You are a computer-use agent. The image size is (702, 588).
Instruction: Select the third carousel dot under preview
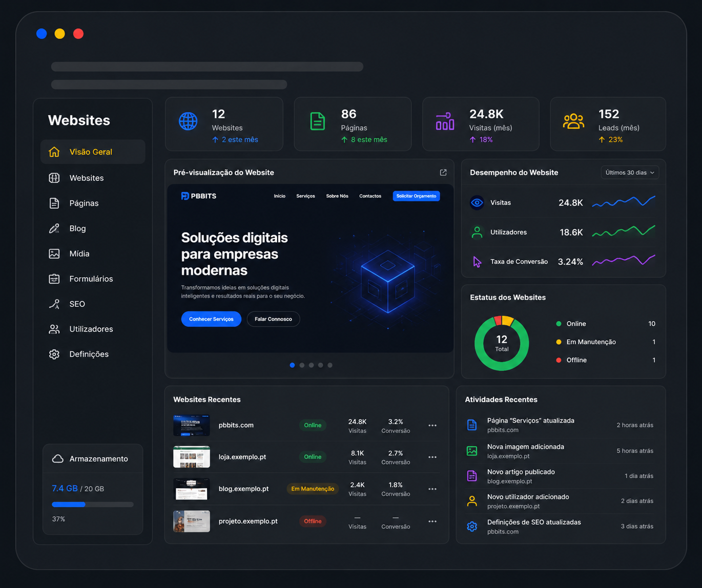click(x=311, y=365)
